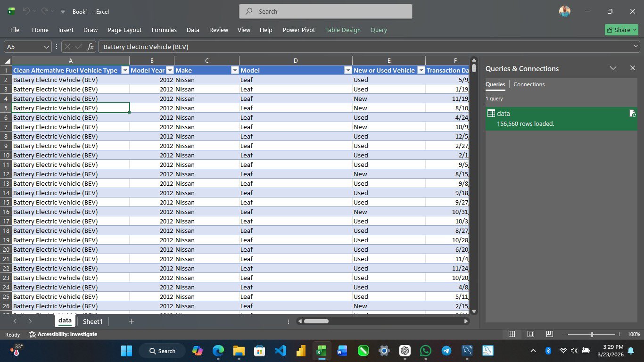Click Accessibility: Investigate in status bar
Image resolution: width=644 pixels, height=362 pixels.
click(63, 334)
